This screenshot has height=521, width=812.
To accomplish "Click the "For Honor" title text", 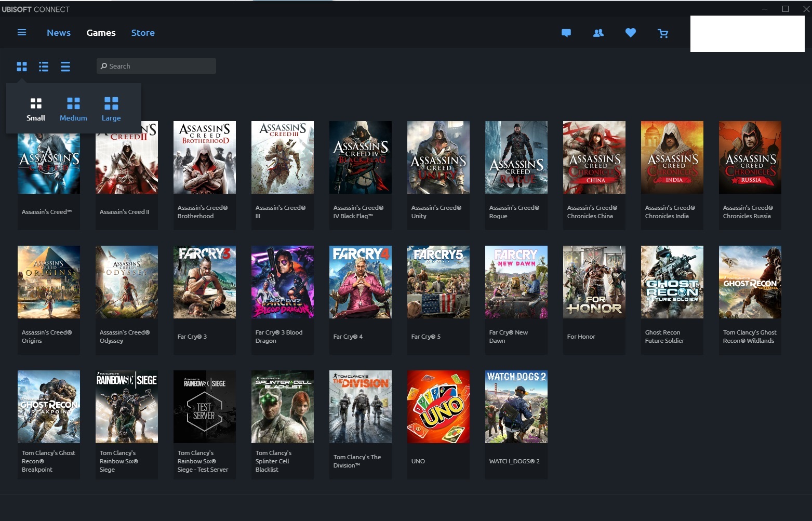I will 581,337.
